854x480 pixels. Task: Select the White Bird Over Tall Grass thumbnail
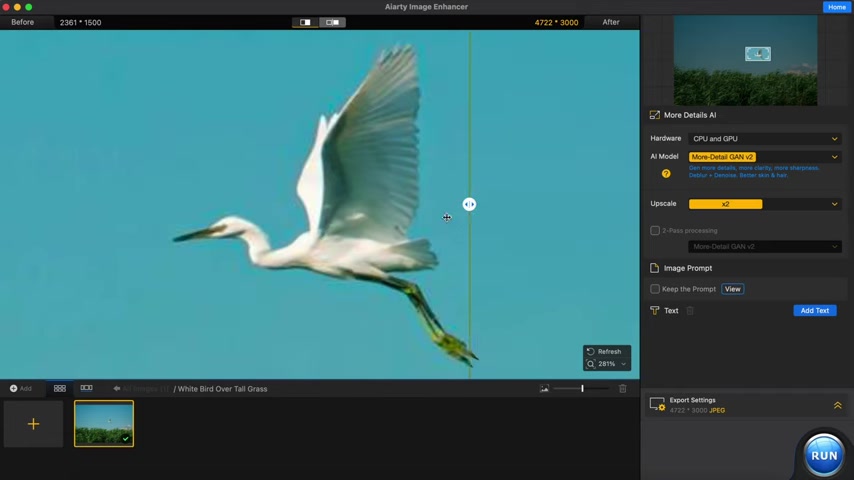pos(104,423)
